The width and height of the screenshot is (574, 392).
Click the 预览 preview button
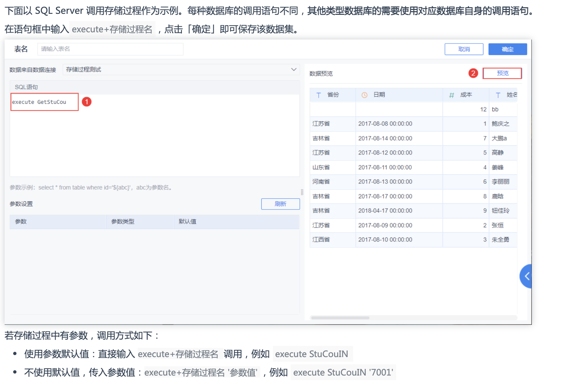[x=502, y=73]
